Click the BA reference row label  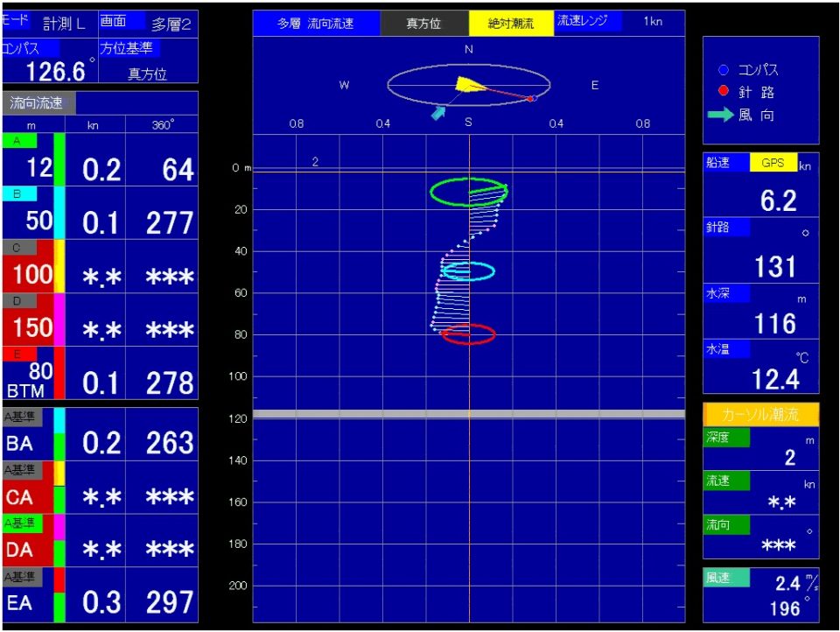19,444
